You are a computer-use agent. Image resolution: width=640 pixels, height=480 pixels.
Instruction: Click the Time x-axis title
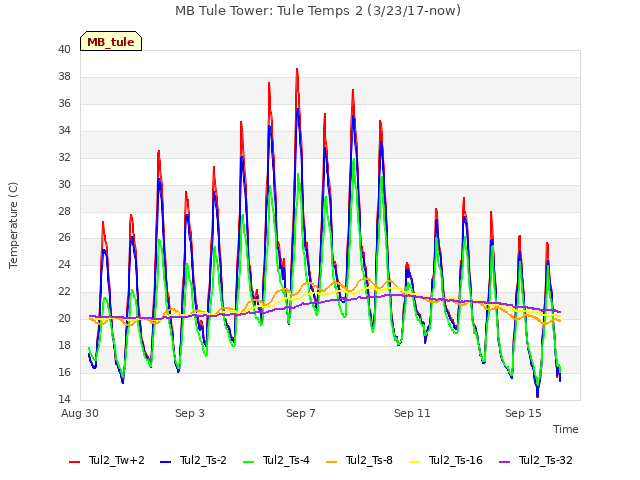[x=566, y=429]
